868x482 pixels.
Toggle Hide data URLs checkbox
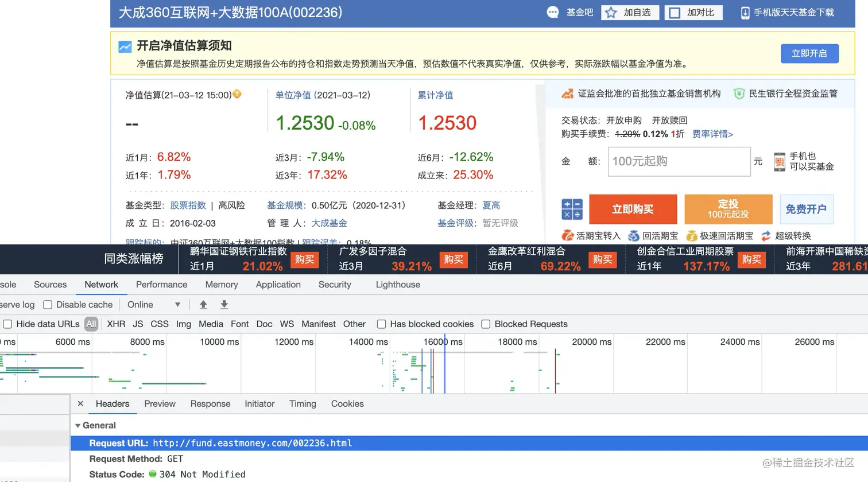[7, 324]
